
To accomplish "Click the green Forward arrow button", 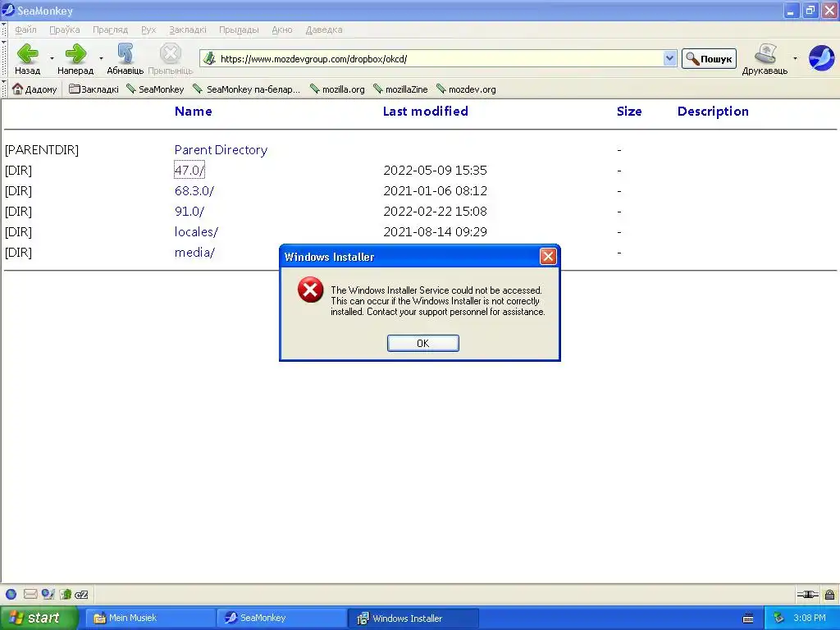I will pyautogui.click(x=75, y=58).
